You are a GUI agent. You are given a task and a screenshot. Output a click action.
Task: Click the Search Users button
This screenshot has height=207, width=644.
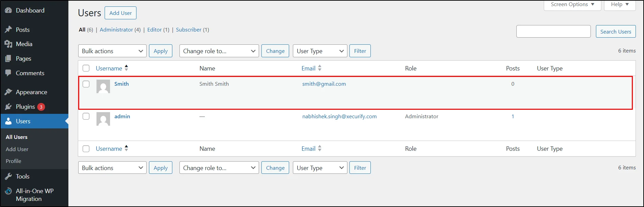pos(616,32)
